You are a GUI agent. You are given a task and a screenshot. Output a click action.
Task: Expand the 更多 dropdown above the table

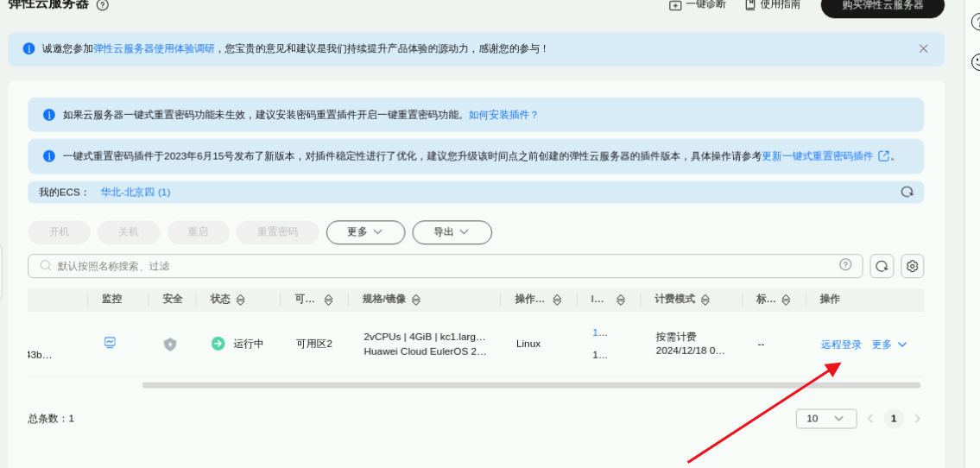pyautogui.click(x=365, y=231)
